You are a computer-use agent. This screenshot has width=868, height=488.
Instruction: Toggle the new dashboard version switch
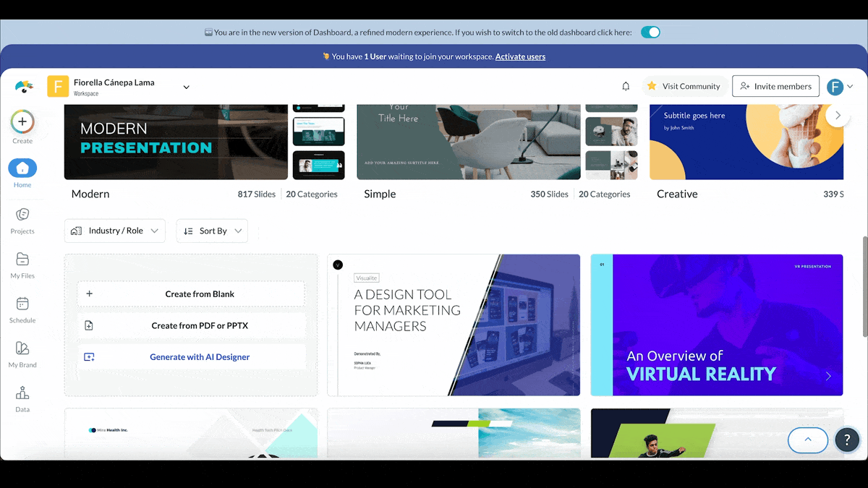pyautogui.click(x=650, y=33)
